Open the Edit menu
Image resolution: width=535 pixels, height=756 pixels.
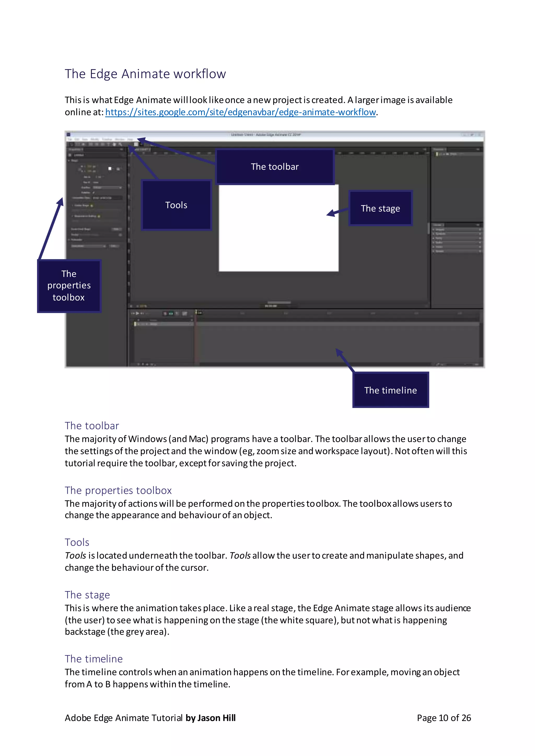coord(77,140)
